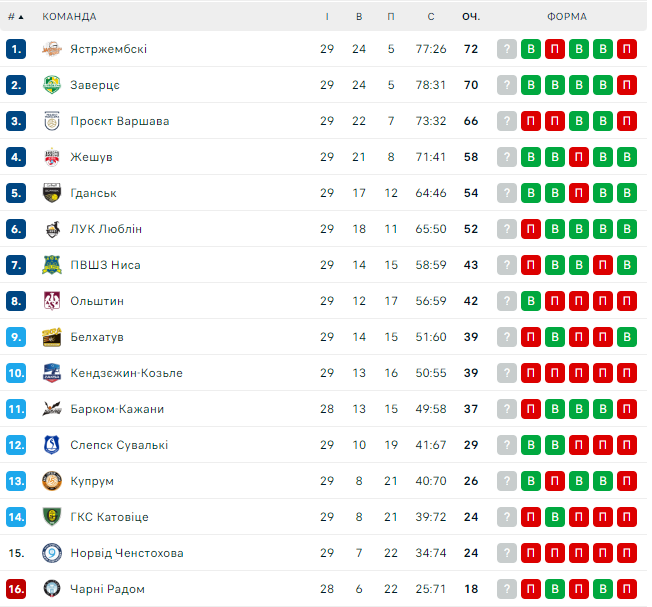This screenshot has height=607, width=652.
Task: Click the Заверцє team logo
Action: (x=52, y=85)
